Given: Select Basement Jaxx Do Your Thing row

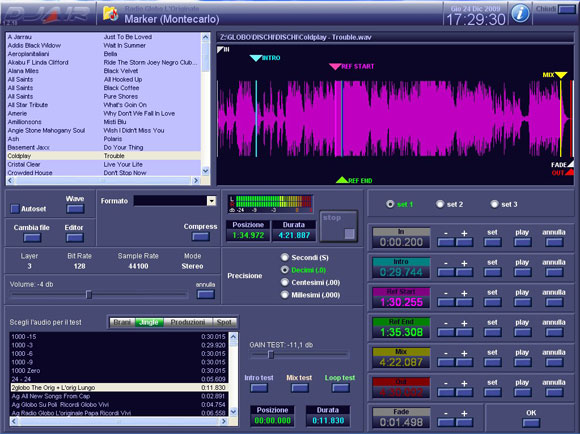Looking at the screenshot, I should [x=104, y=147].
